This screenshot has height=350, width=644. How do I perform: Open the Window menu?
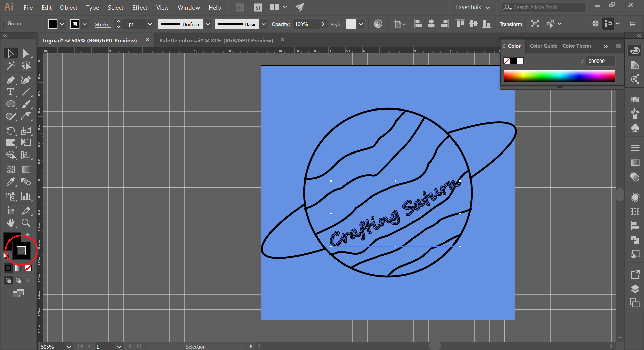(x=189, y=7)
